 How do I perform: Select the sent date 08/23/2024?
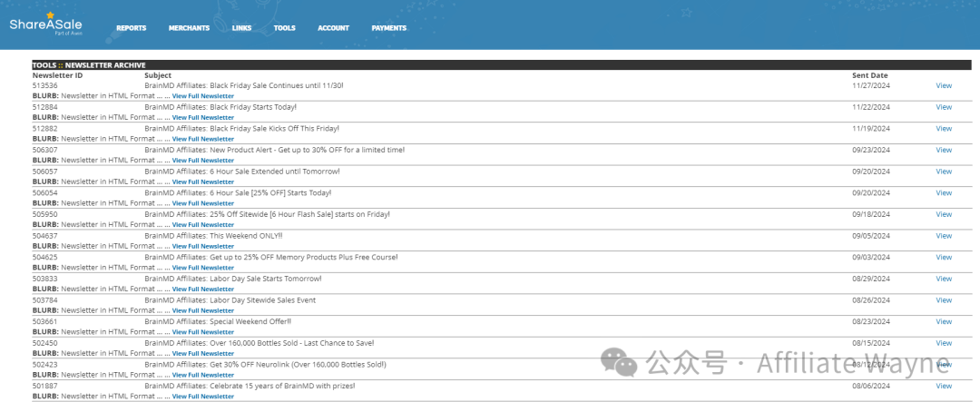tap(870, 321)
